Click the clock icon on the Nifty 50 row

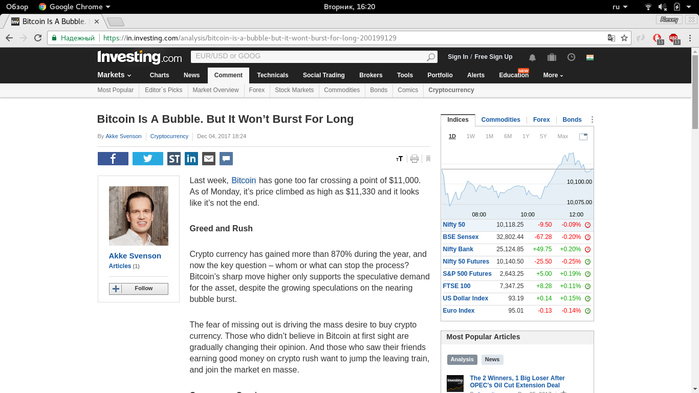click(588, 225)
